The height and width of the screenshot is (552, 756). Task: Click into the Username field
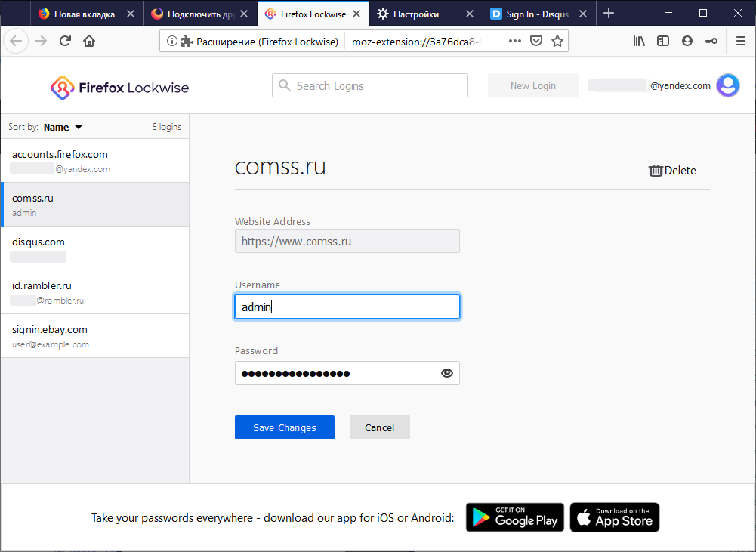tap(347, 307)
